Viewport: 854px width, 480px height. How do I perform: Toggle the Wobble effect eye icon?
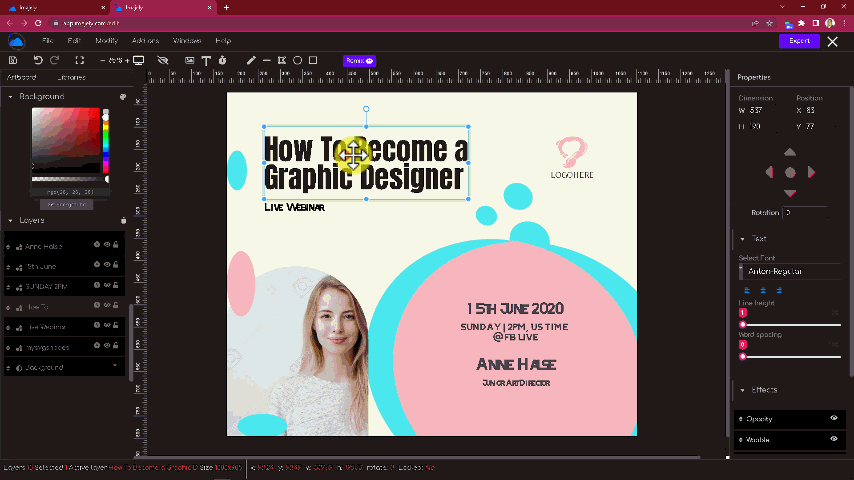tap(834, 439)
